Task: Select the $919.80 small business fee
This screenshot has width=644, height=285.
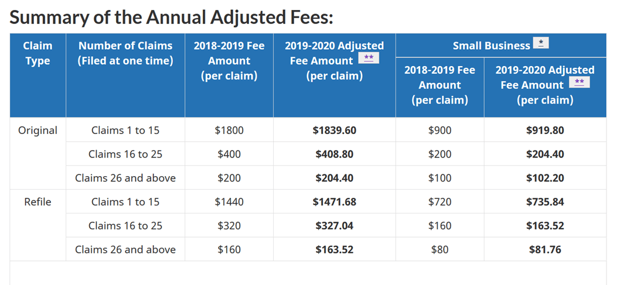Action: point(545,131)
